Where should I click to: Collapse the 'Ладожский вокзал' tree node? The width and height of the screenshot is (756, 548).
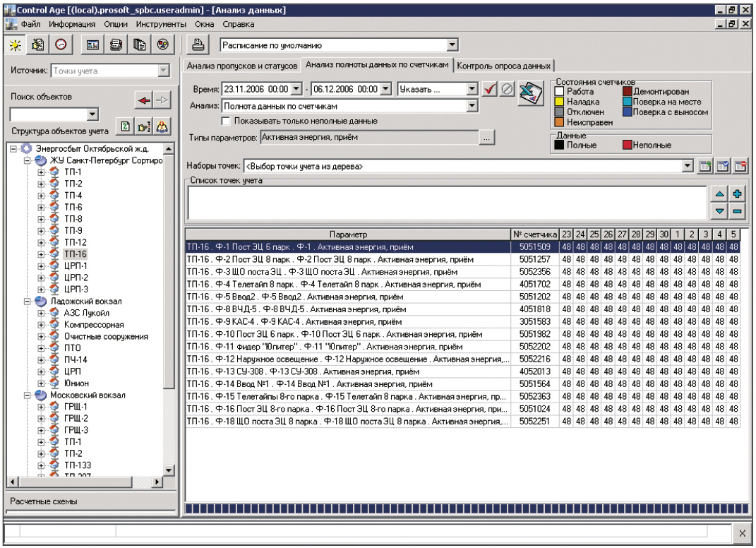[x=28, y=302]
